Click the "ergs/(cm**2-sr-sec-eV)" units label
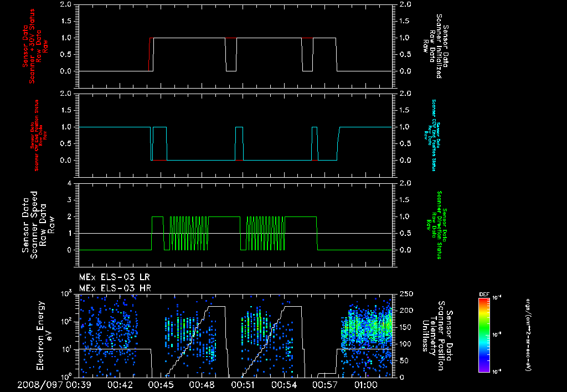Image resolution: width=567 pixels, height=392 pixels. [528, 335]
